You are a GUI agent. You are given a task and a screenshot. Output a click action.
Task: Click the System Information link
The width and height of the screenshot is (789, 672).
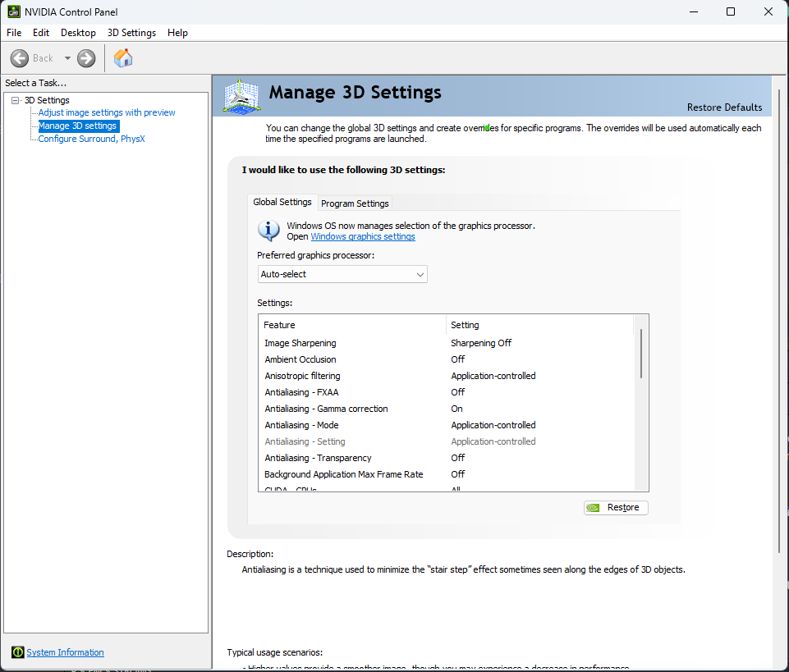(66, 652)
